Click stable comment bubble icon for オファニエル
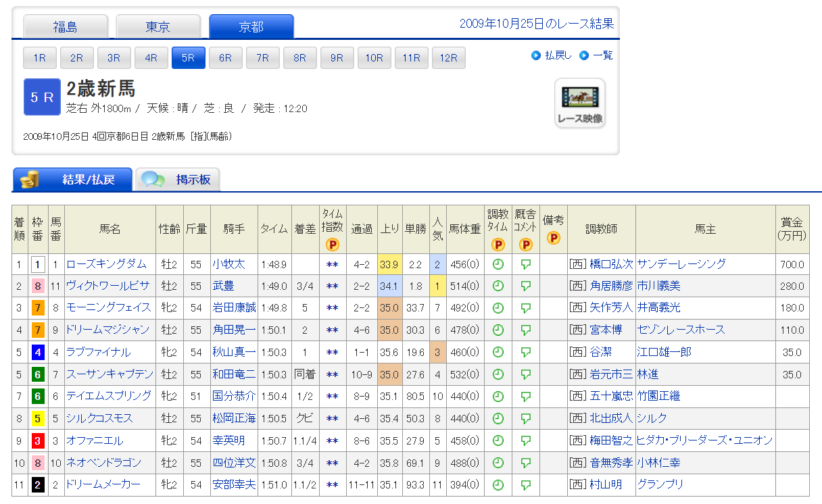Image resolution: width=822 pixels, height=504 pixels. click(525, 440)
